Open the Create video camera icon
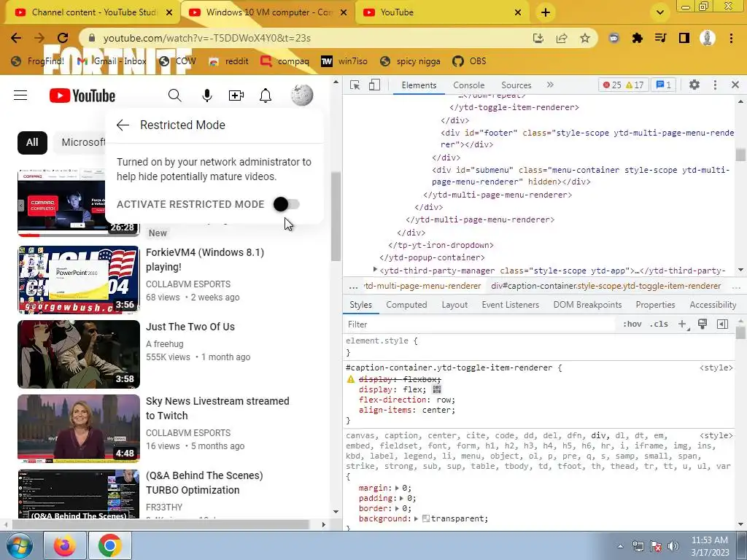The width and height of the screenshot is (747, 560). tap(236, 96)
